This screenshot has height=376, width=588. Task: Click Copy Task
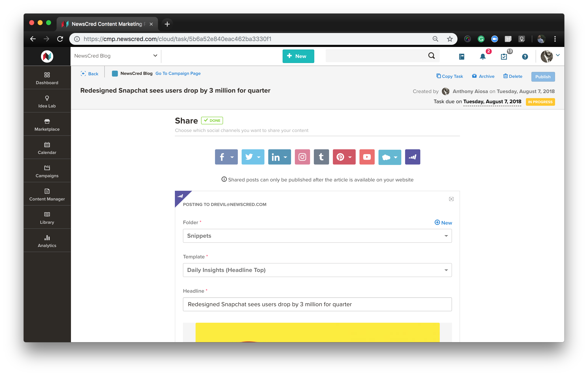(x=449, y=76)
